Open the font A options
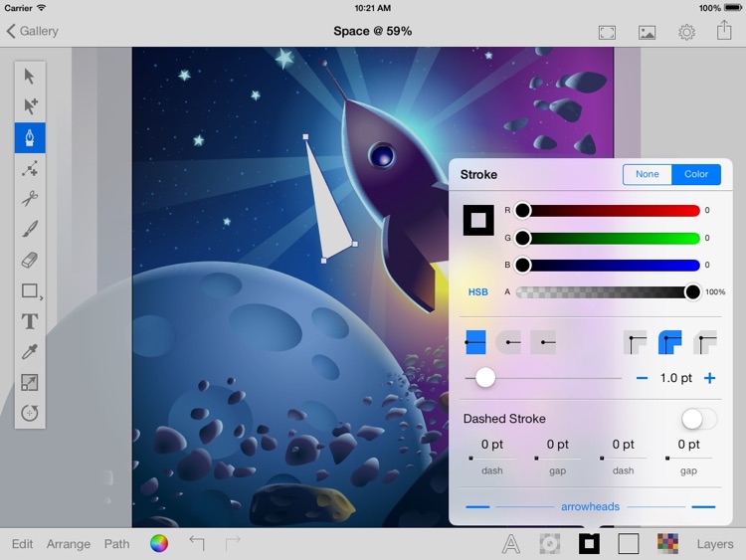The height and width of the screenshot is (560, 746). (x=511, y=544)
